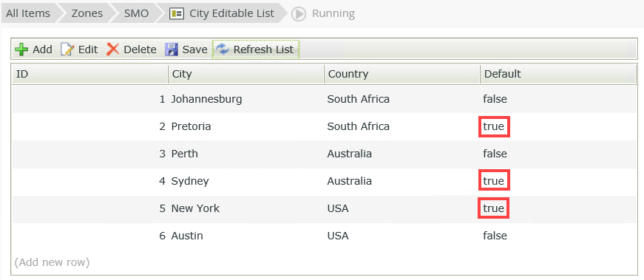Click the City Editable List view icon
The height and width of the screenshot is (280, 644).
click(x=177, y=13)
